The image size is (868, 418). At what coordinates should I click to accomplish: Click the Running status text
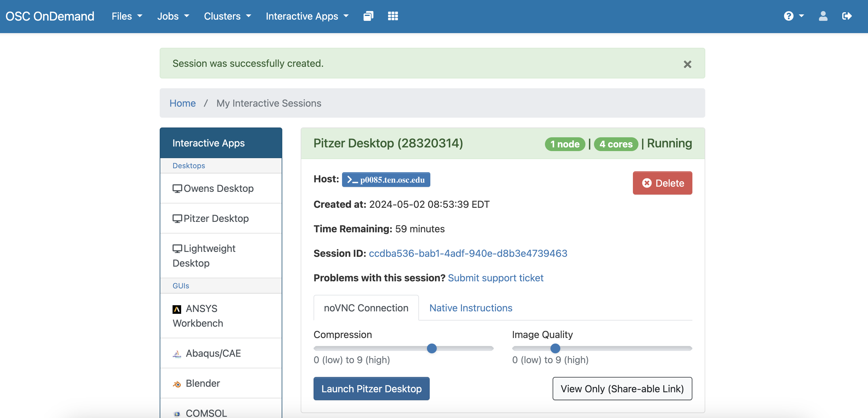coord(669,143)
